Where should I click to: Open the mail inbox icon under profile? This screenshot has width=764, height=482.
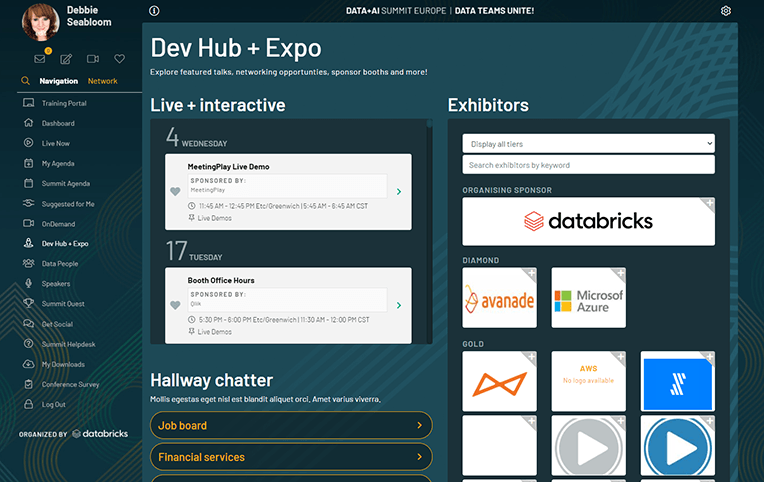pos(40,59)
